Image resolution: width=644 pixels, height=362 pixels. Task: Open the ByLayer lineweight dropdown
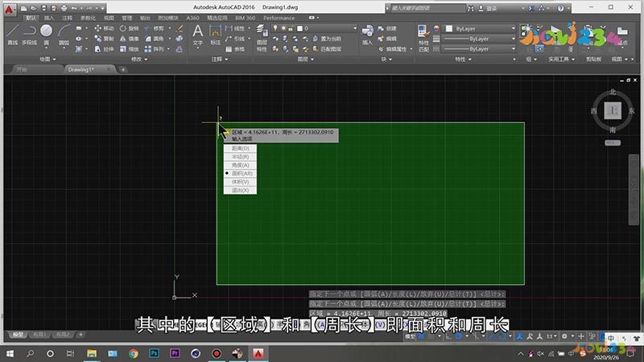click(x=513, y=39)
